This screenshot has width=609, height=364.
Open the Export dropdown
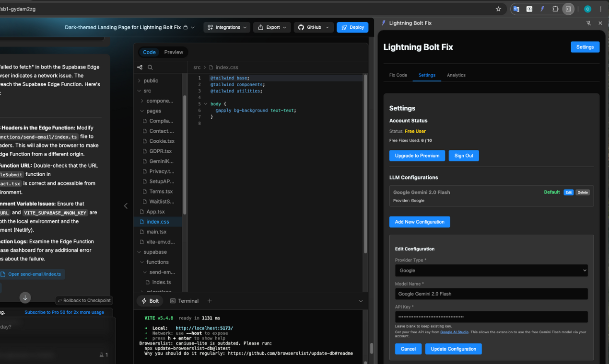(x=271, y=27)
